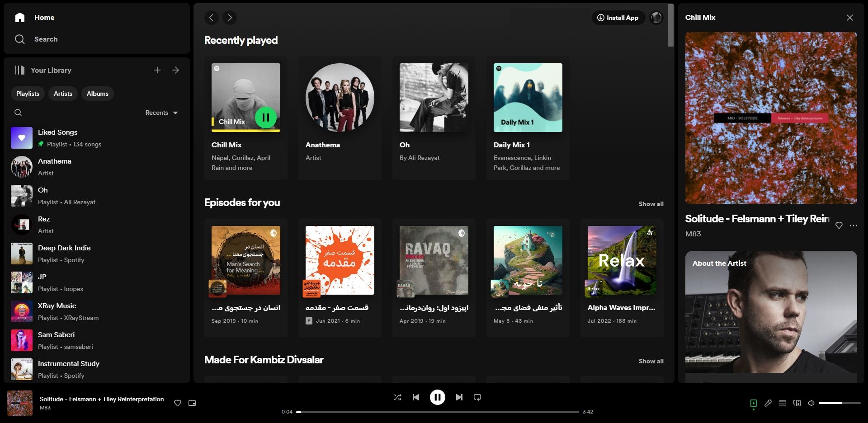This screenshot has height=423, width=868.
Task: Open Solitude album art in right panel
Action: [771, 118]
